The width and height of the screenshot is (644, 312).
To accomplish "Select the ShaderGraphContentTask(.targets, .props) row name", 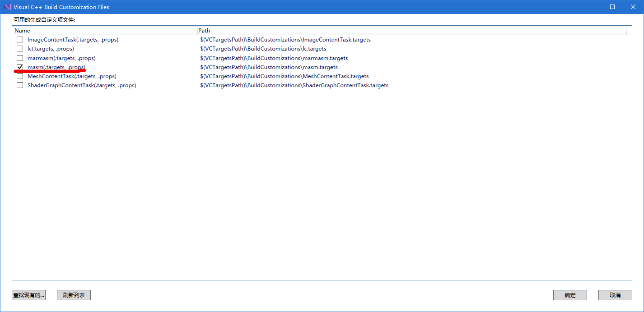I will 82,85.
